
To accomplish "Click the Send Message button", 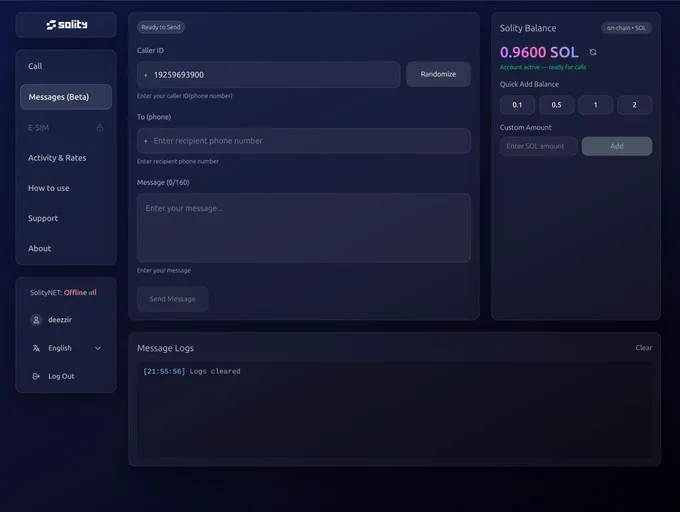I will tap(173, 299).
